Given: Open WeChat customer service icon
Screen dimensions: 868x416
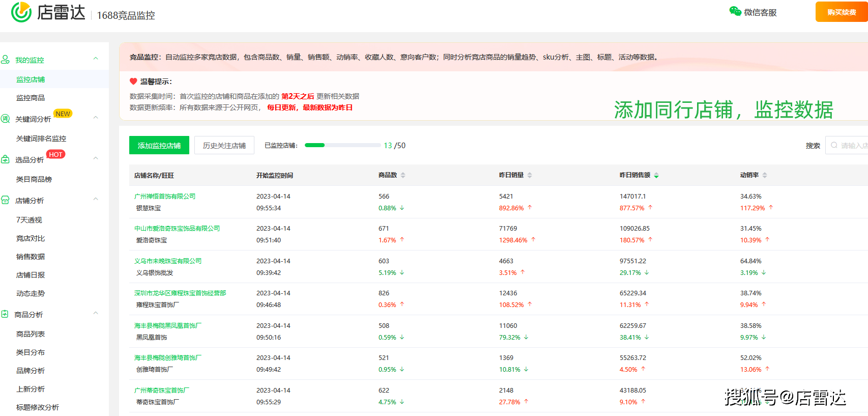Looking at the screenshot, I should (735, 11).
